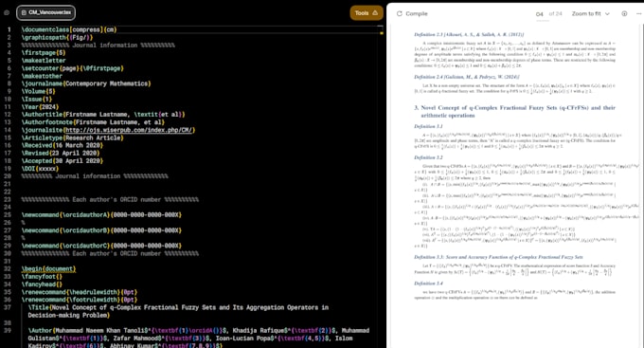Click the circular plus icon in the preview toolbar
Screen dimensions: 644x348
[x=624, y=13]
